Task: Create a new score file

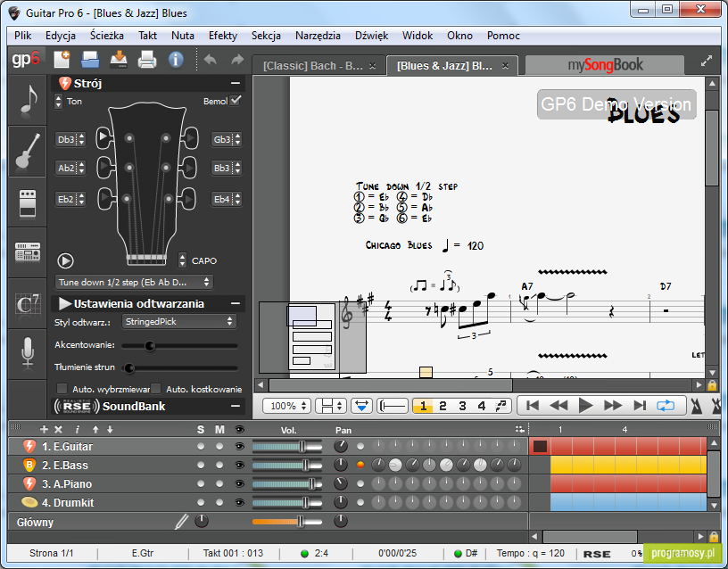Action: click(62, 60)
